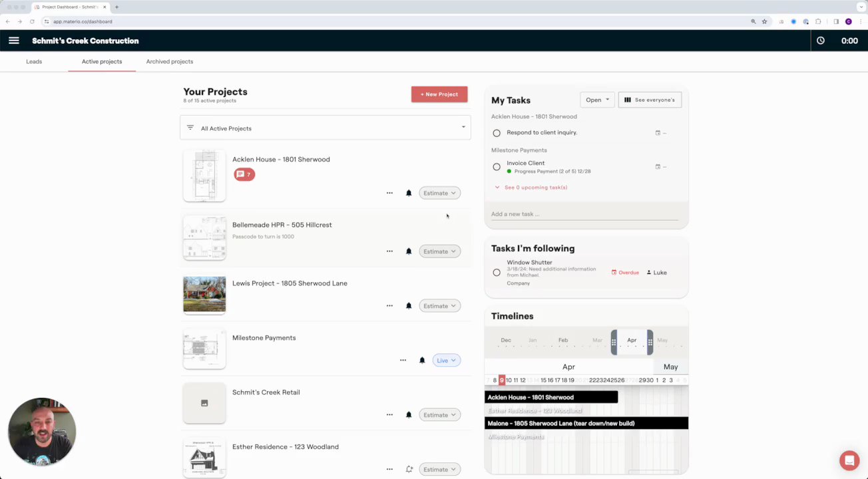
Task: Click the Esther Residence house thumbnail
Action: coord(204,458)
